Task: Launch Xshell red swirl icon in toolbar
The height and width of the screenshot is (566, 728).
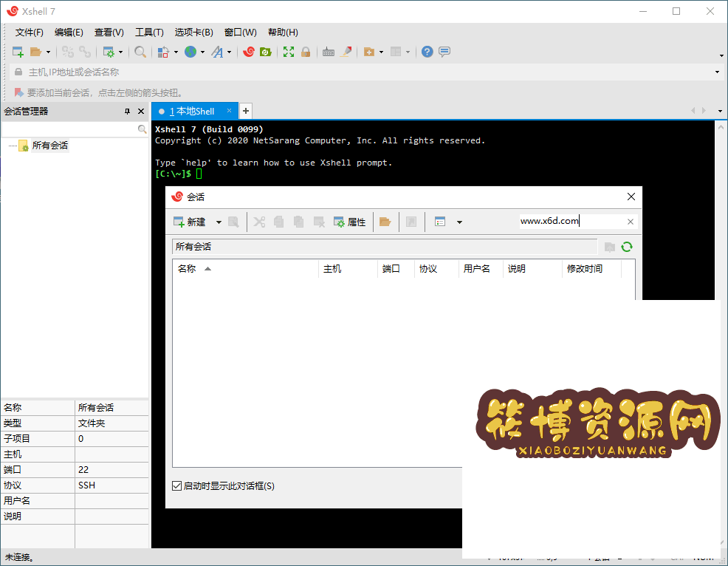Action: pos(249,52)
